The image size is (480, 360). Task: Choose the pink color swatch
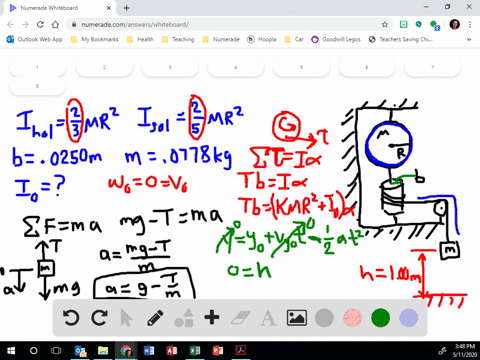tap(352, 318)
